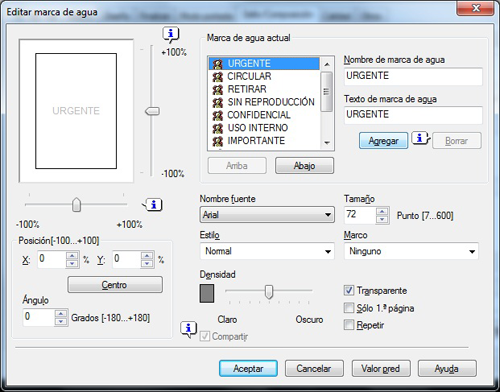Click the gray Densidad color swatch

pos(207,293)
